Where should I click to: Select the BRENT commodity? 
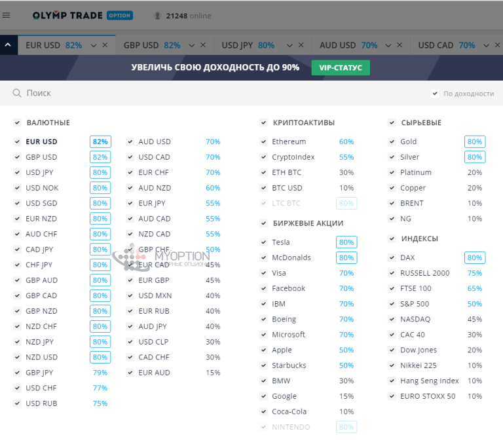[x=412, y=203]
